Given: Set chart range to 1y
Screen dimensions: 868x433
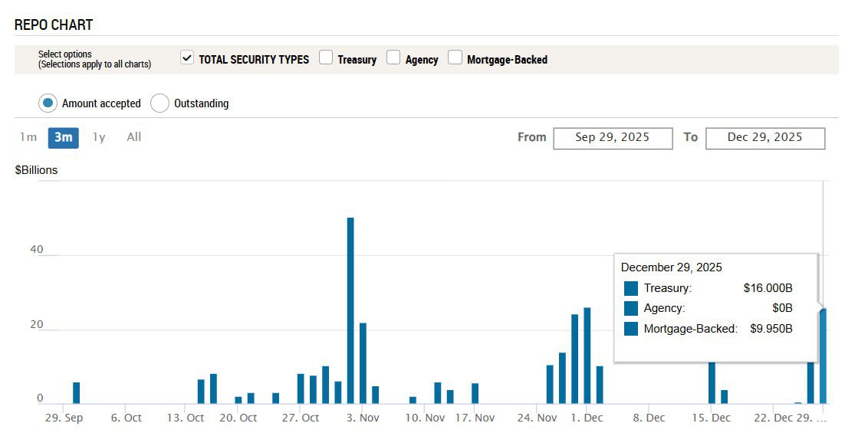Looking at the screenshot, I should tap(99, 137).
